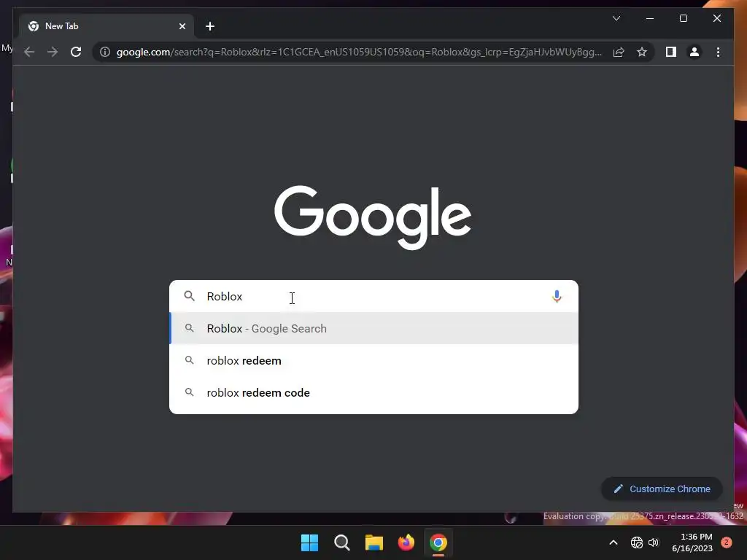The width and height of the screenshot is (747, 560).
Task: Choose roblox redeem suggestion
Action: pos(373,360)
